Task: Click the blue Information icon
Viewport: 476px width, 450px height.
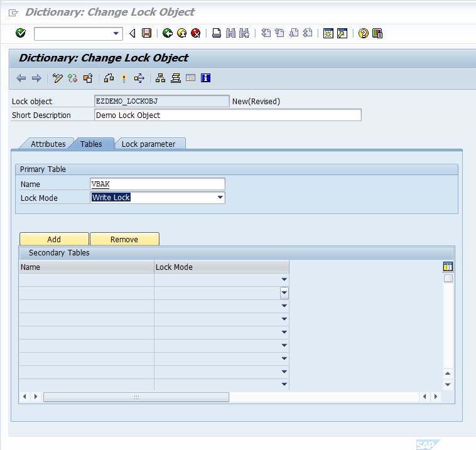Action: [205, 78]
